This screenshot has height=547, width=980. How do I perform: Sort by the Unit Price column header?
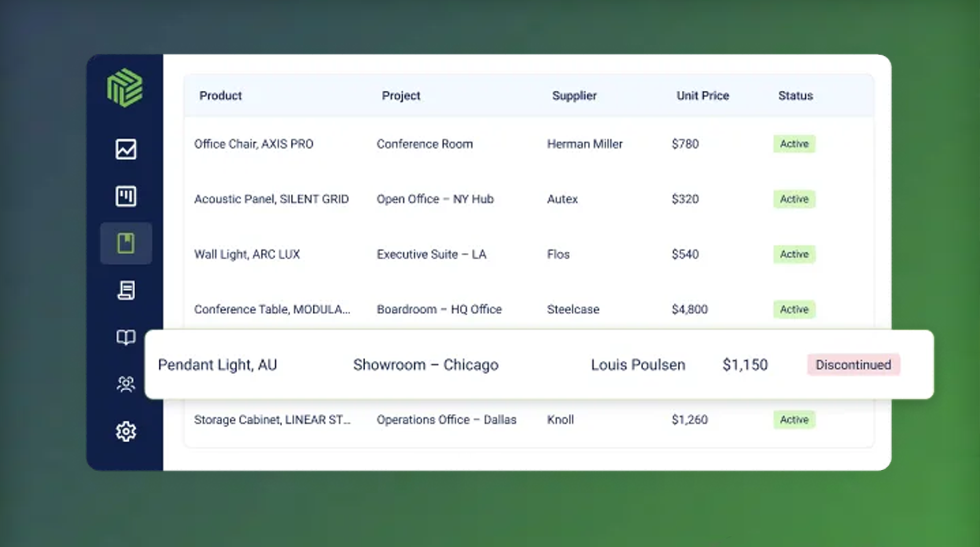[x=702, y=96]
